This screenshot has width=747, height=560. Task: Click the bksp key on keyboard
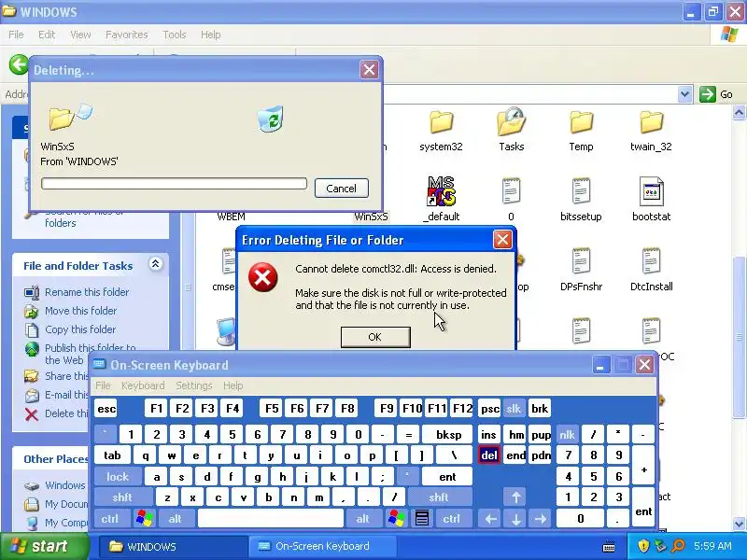(x=448, y=434)
